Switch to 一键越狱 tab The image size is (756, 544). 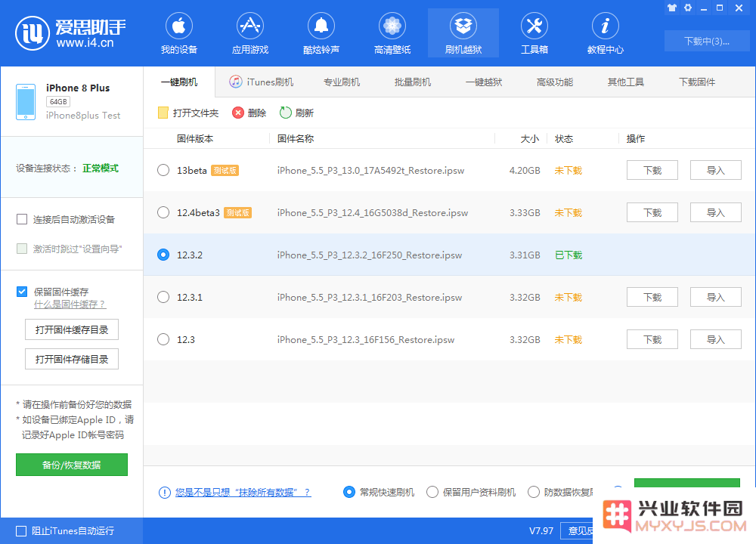tap(484, 82)
